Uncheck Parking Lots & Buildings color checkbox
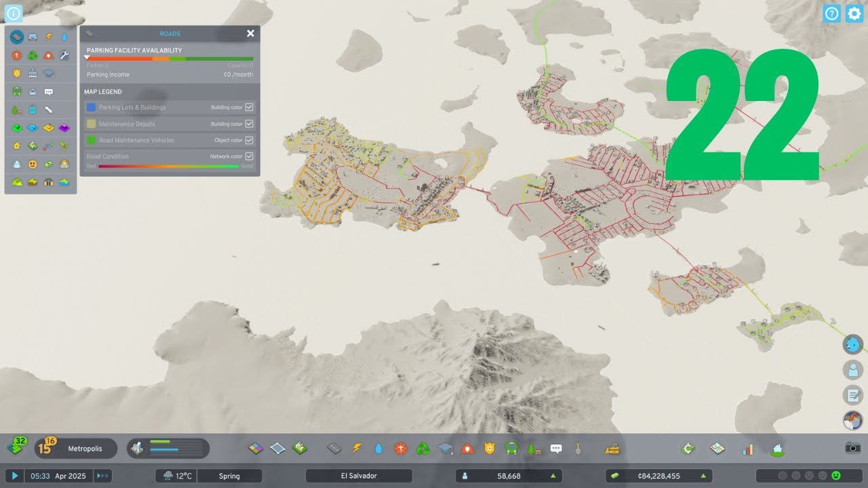Viewport: 868px width, 488px height. 249,107
